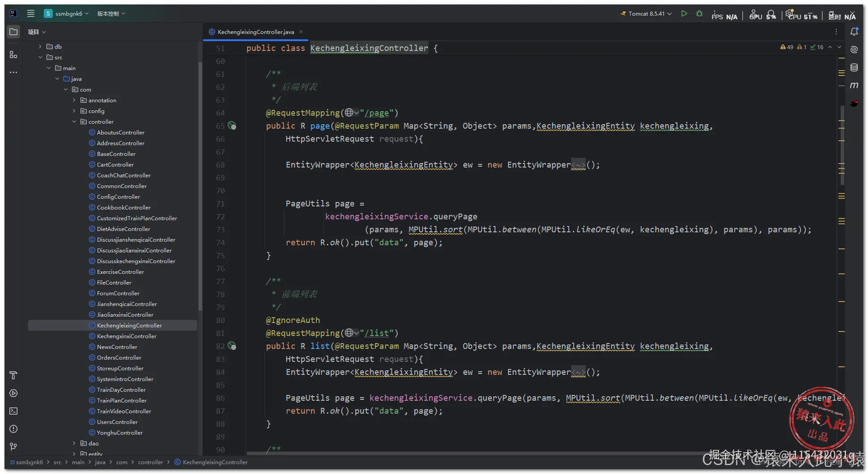Open the Maven tool window
Image resolution: width=868 pixels, height=474 pixels.
854,85
